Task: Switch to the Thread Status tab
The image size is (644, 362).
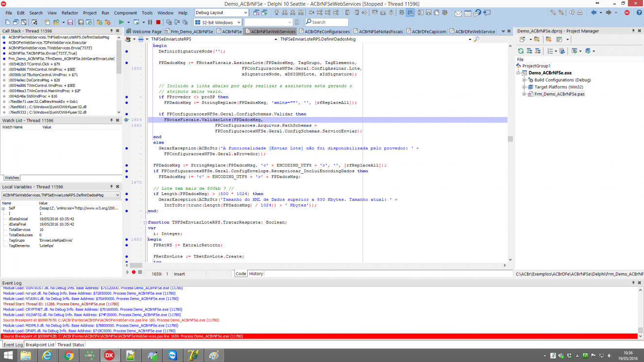Action: pyautogui.click(x=70, y=345)
